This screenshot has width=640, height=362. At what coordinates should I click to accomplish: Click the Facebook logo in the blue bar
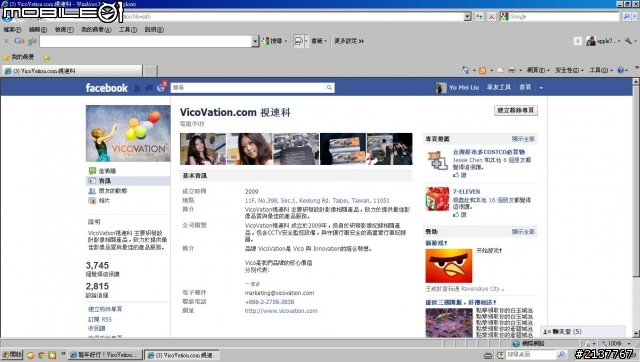107,88
